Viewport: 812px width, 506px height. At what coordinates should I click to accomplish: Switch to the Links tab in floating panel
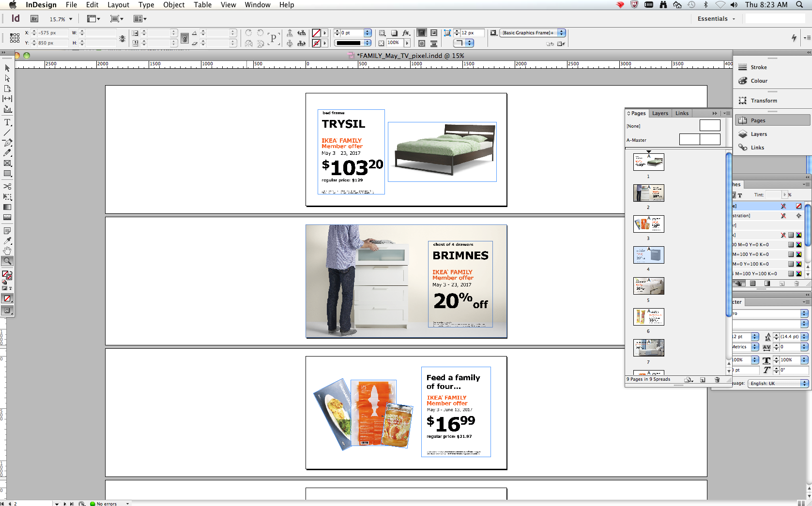point(682,113)
